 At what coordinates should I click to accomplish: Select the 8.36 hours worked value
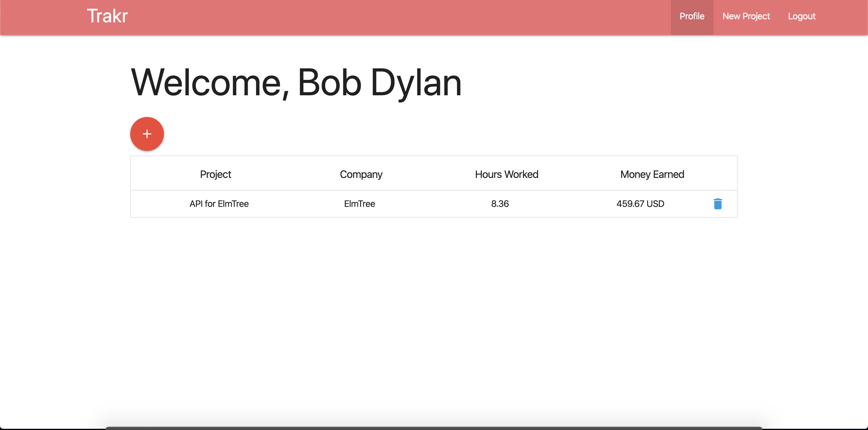click(500, 204)
